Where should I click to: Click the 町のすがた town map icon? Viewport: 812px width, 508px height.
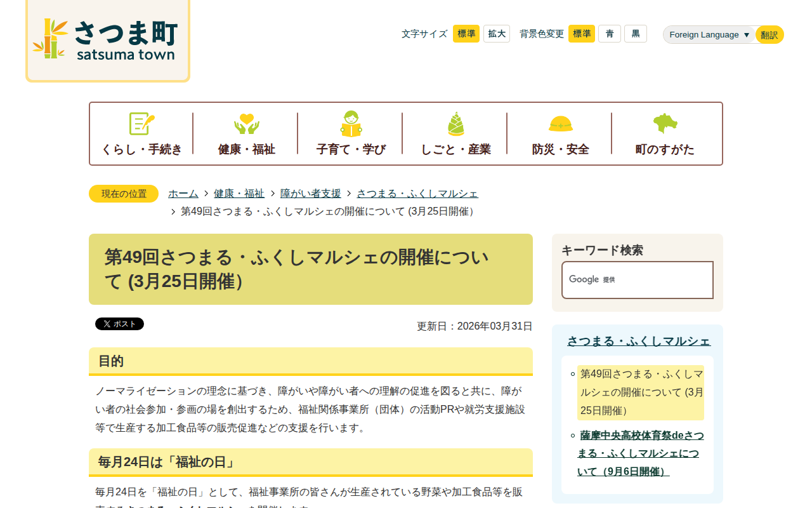click(x=665, y=123)
